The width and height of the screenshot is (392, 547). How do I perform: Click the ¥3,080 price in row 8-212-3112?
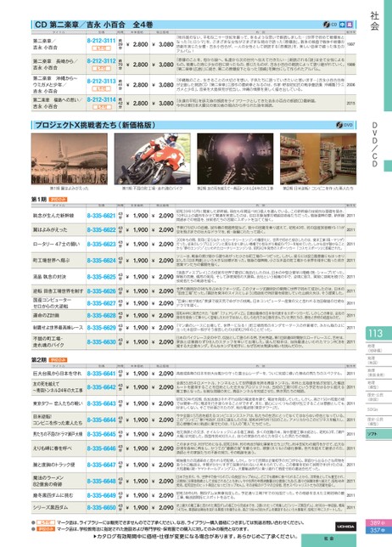point(163,65)
